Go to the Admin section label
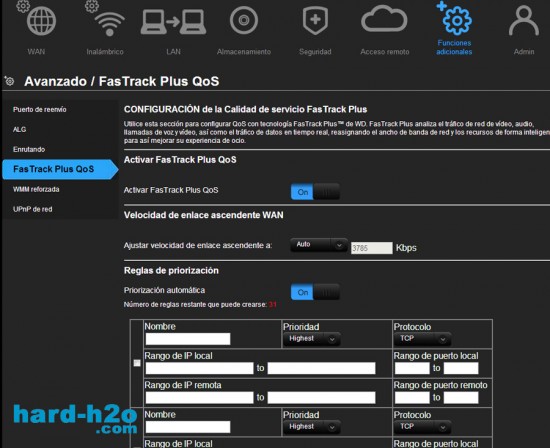This screenshot has height=448, width=550. [524, 52]
